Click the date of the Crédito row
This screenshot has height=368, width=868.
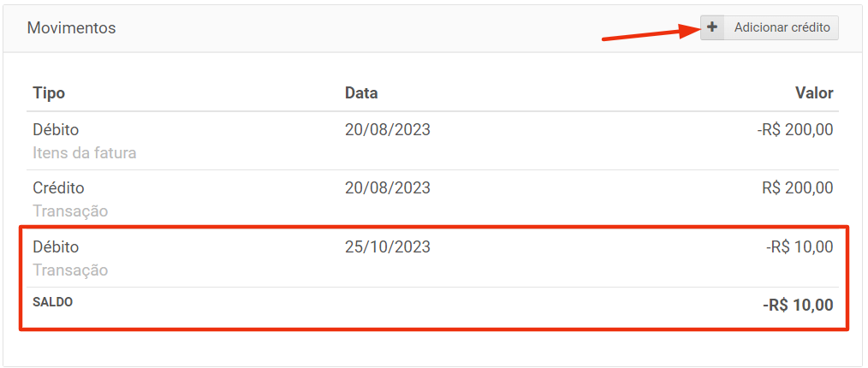click(387, 188)
